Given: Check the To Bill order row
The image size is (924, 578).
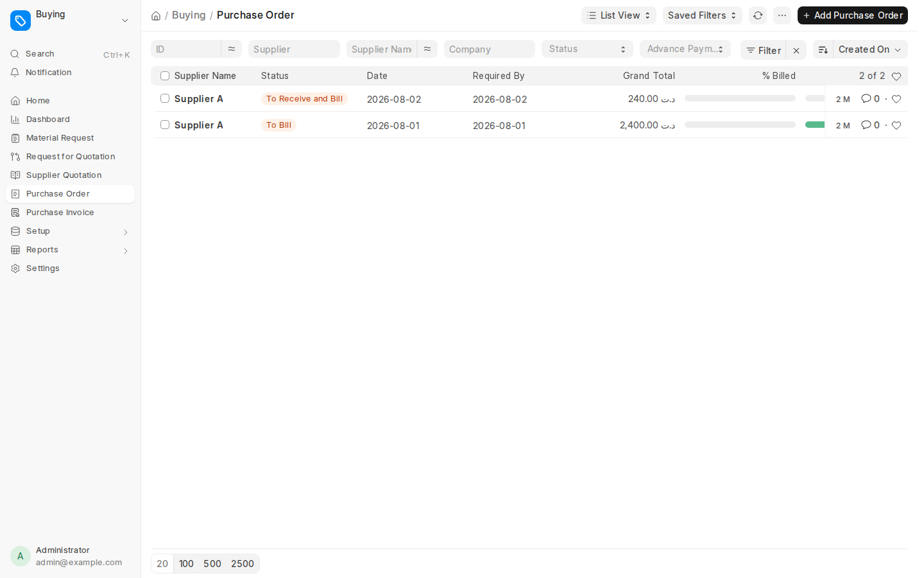Looking at the screenshot, I should coord(165,125).
